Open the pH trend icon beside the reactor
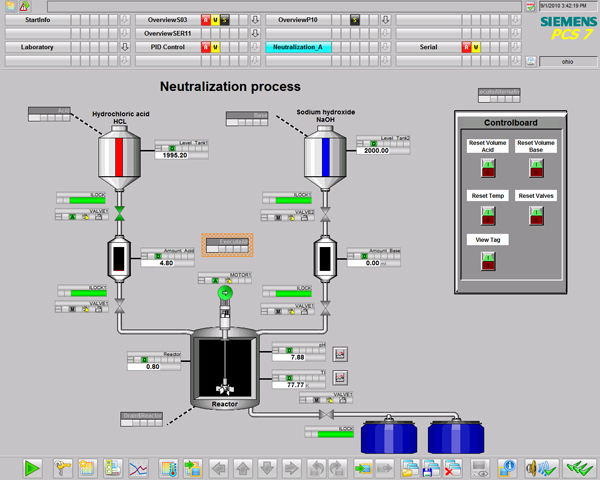The image size is (600, 480). click(340, 353)
